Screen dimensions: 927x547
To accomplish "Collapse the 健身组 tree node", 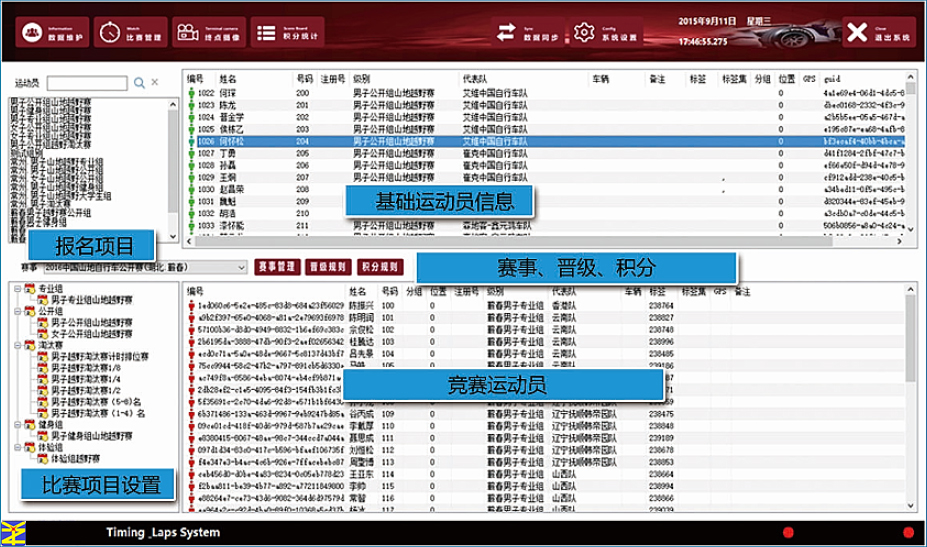I will 18,424.
